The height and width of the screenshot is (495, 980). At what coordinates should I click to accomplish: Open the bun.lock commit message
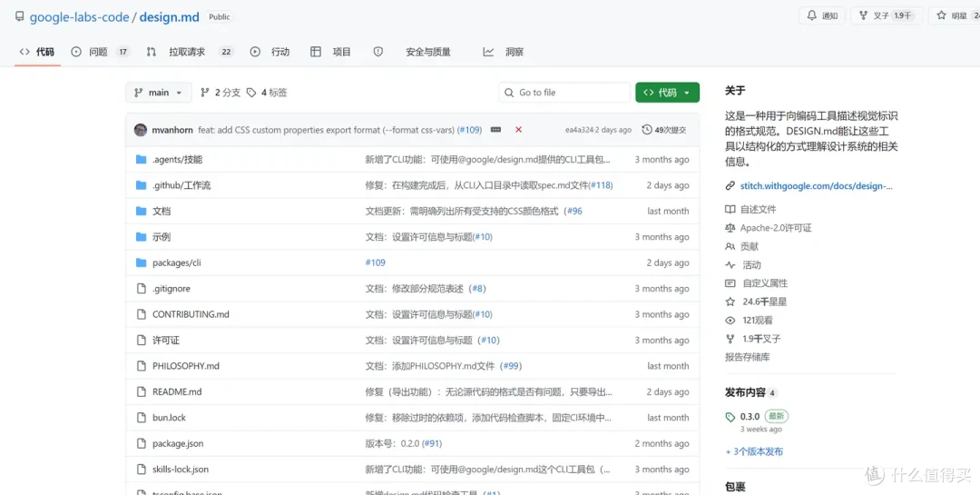488,418
